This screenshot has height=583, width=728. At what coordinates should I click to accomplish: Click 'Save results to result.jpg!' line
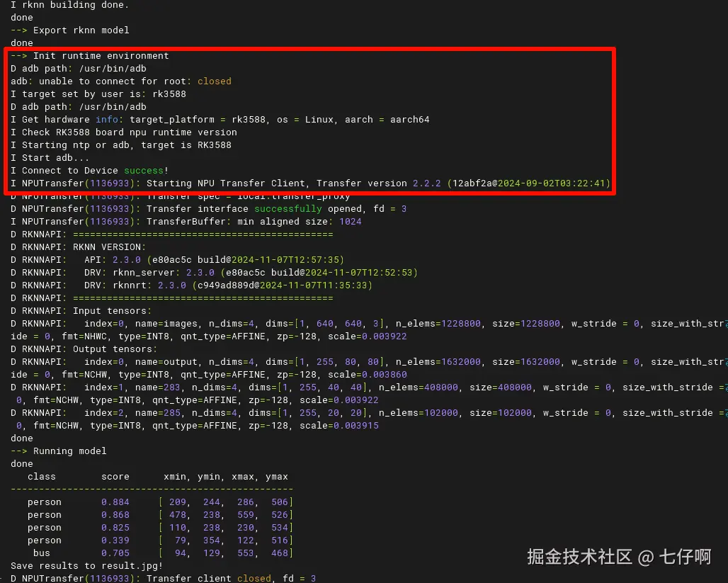coord(87,566)
